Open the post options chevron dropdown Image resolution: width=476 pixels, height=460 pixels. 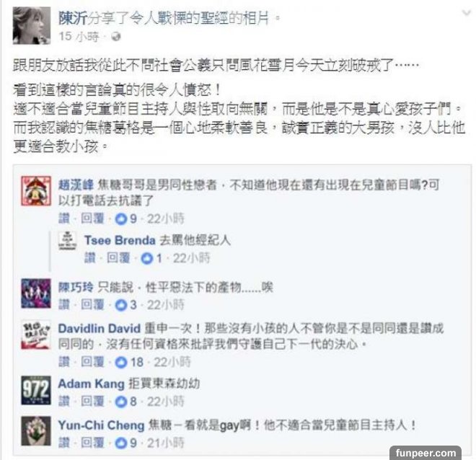(467, 13)
